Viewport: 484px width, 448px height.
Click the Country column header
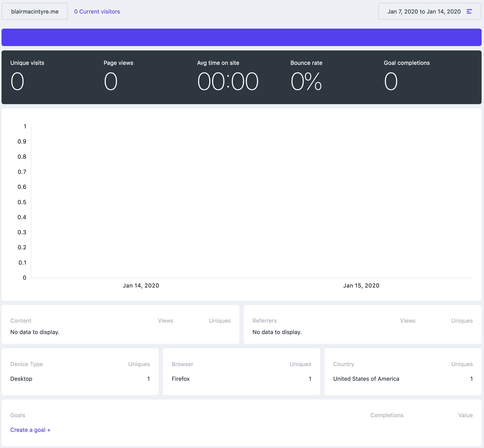click(x=343, y=364)
